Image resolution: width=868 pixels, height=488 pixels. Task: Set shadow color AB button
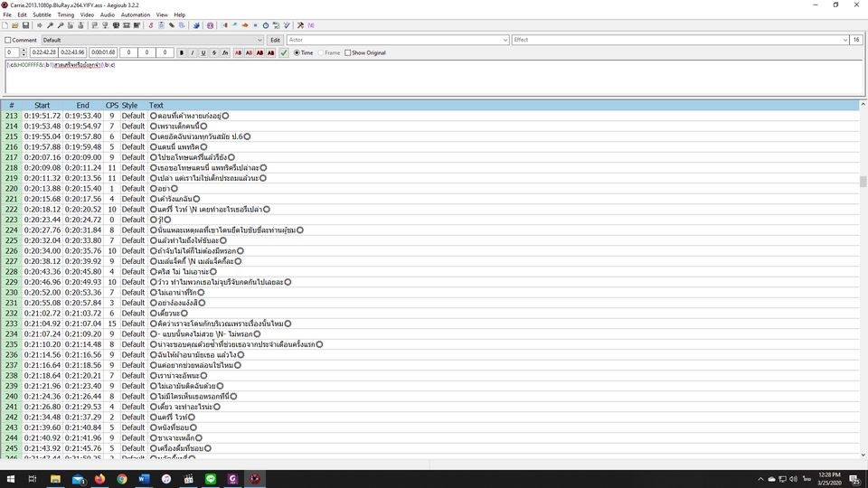coord(270,52)
